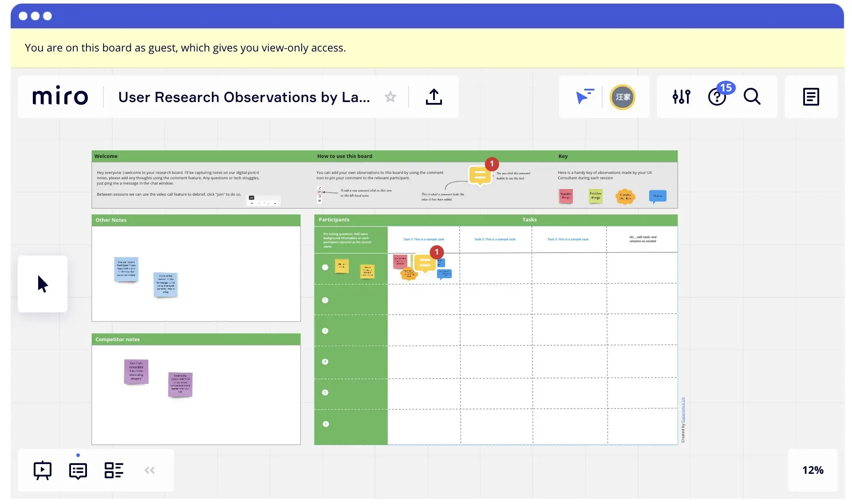852x504 pixels.
Task: Click participant 2 number circle
Action: click(325, 300)
